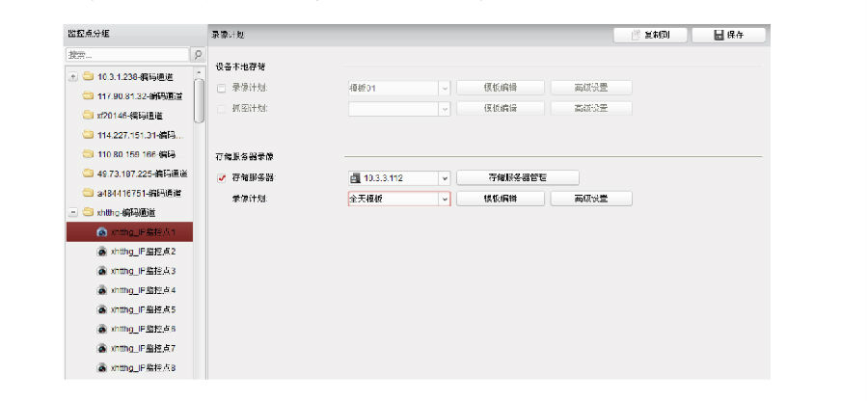Select camera xhtthg_IP监控点2
The height and width of the screenshot is (401, 868).
[x=143, y=252]
